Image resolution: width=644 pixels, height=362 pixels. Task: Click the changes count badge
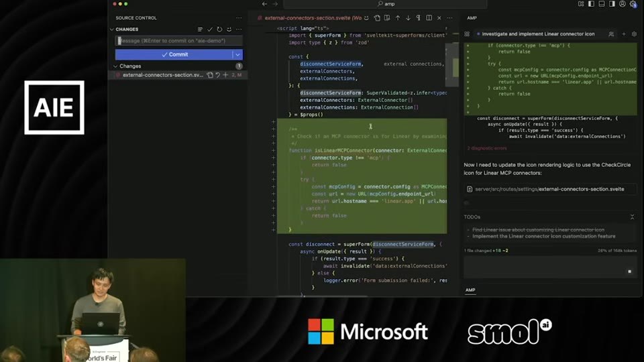tap(239, 66)
